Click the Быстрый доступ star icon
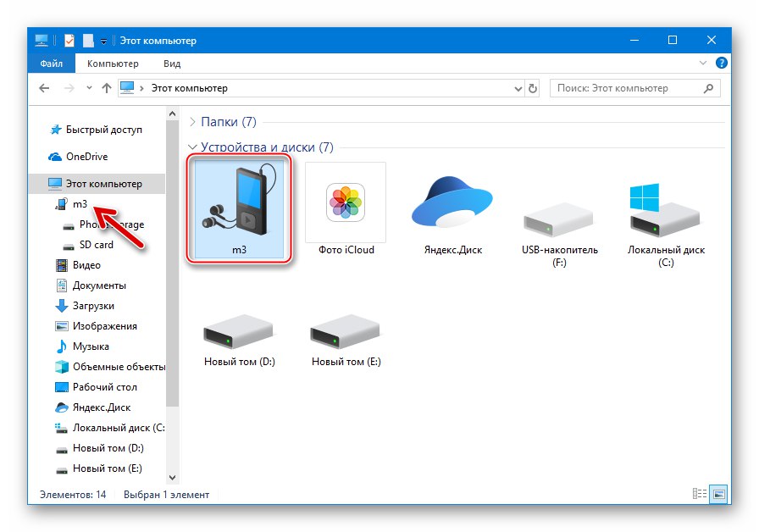759x532 pixels. 56,130
